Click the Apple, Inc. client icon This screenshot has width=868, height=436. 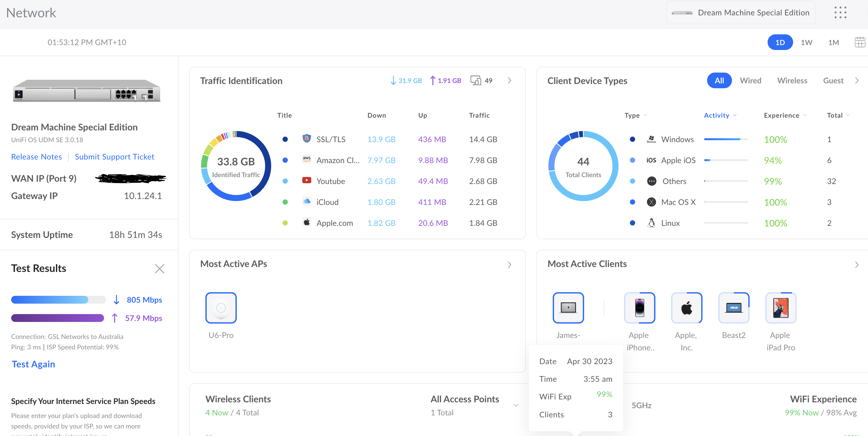(686, 307)
